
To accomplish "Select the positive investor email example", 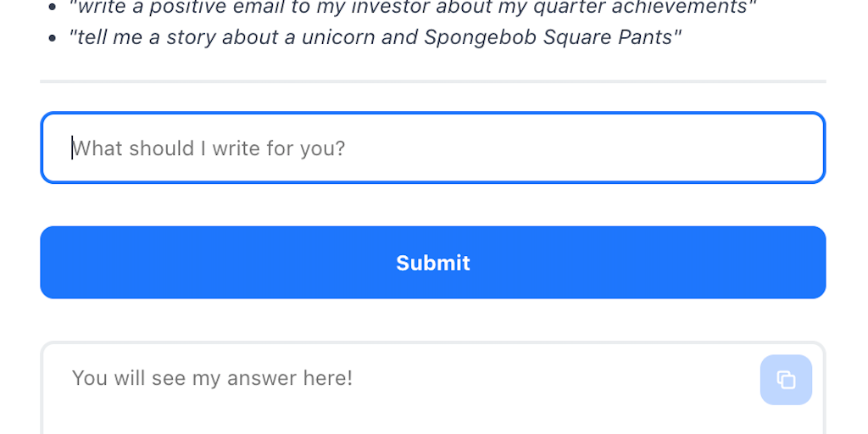I will [x=413, y=8].
